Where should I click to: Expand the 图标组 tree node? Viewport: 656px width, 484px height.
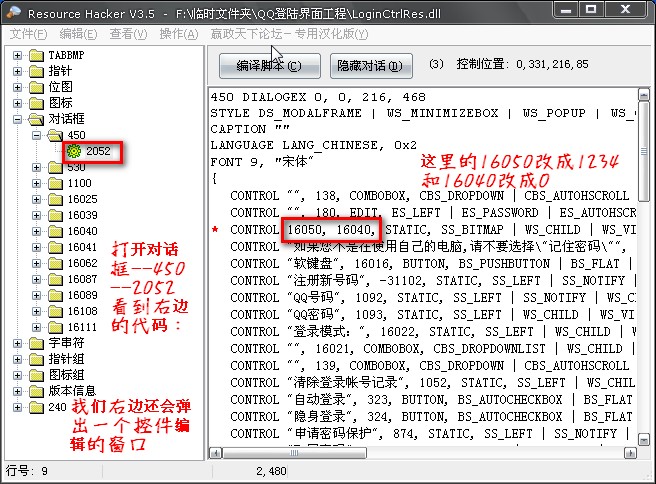point(18,375)
